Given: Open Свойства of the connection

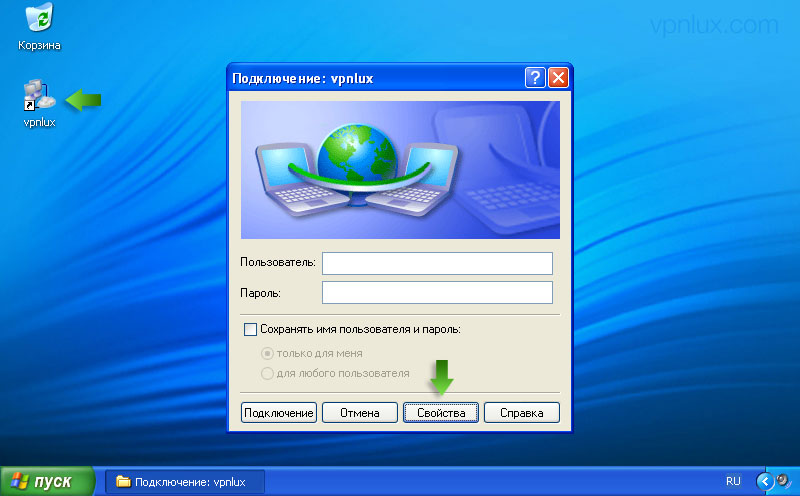Looking at the screenshot, I should (x=441, y=412).
